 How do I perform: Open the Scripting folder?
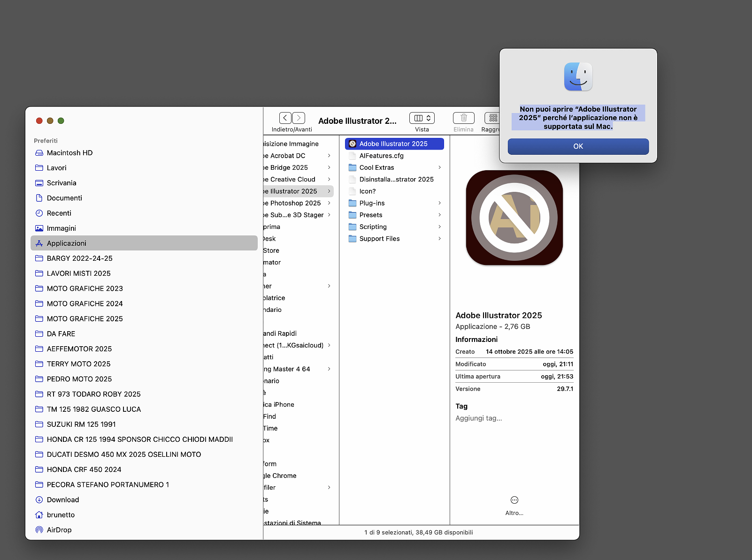pos(373,227)
